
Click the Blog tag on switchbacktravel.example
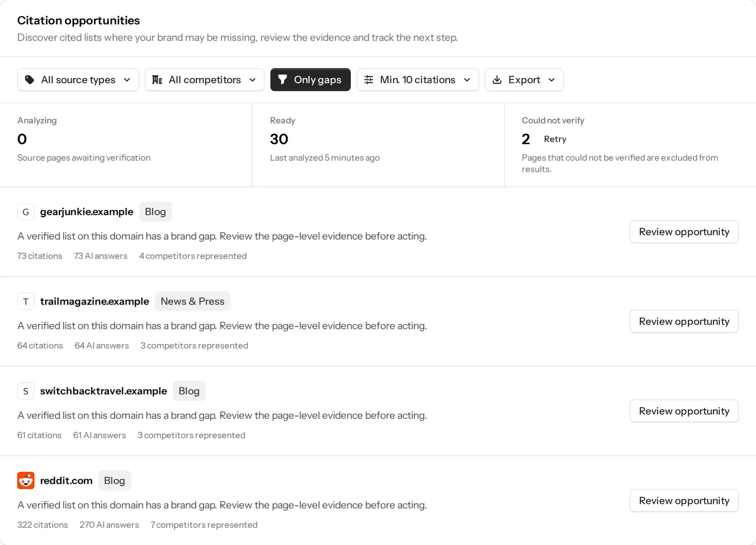click(x=189, y=391)
